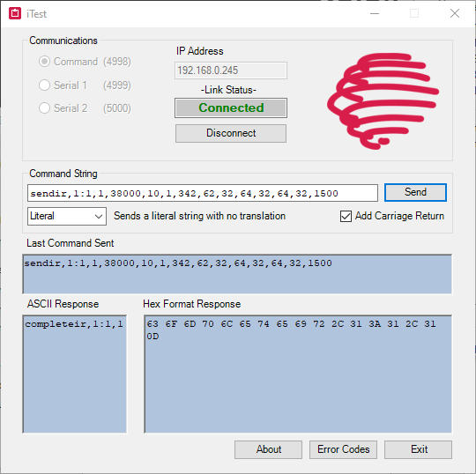
Task: Click the Connected link status indicator
Action: click(231, 107)
